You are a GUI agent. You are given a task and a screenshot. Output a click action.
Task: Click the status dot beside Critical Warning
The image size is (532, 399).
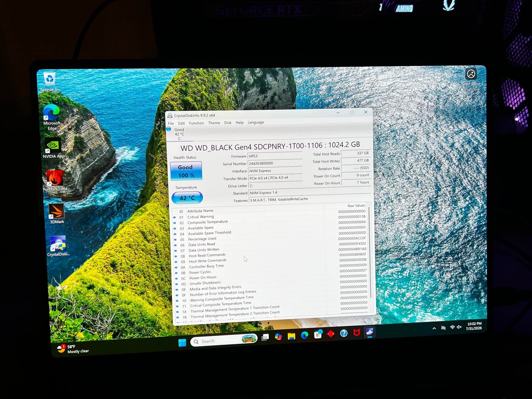[x=174, y=217]
